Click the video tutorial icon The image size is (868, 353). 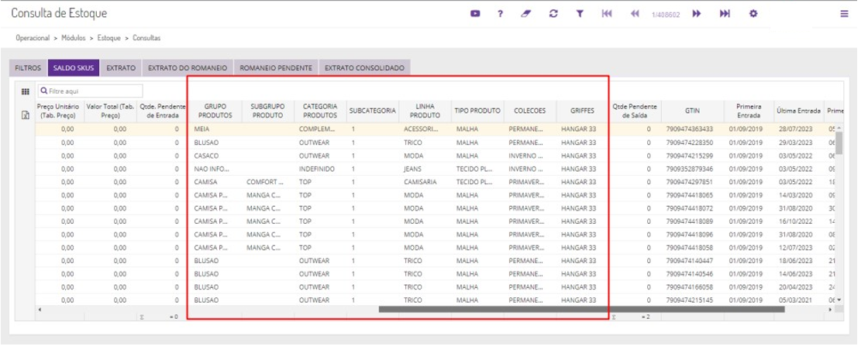(x=475, y=14)
